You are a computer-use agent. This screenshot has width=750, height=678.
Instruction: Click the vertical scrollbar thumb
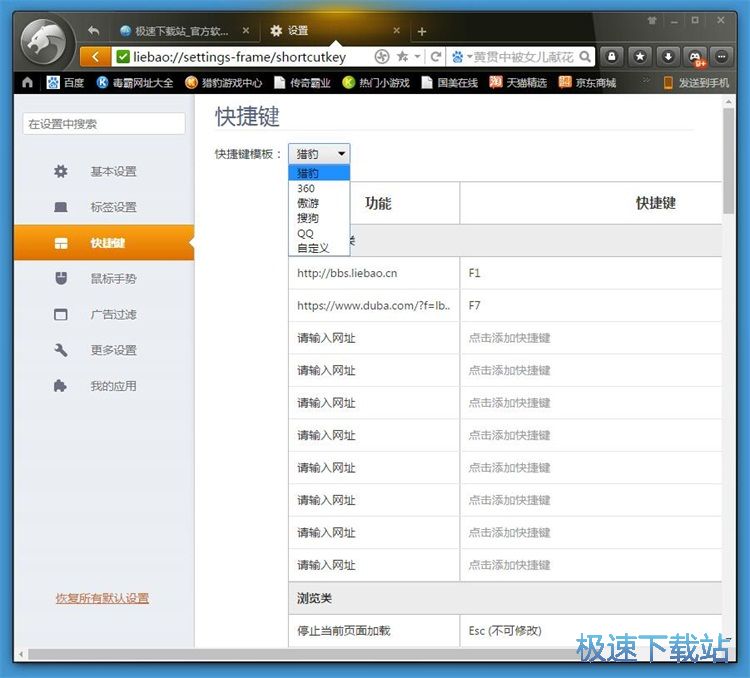728,161
